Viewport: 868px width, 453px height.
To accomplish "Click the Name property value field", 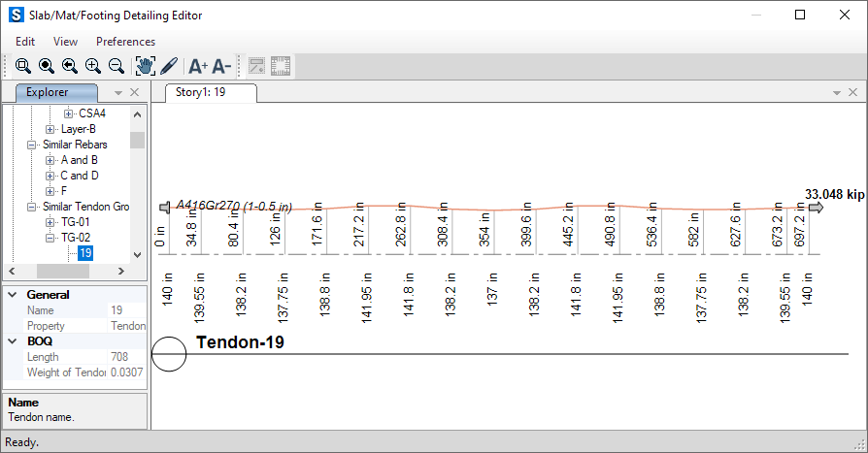I will point(126,310).
